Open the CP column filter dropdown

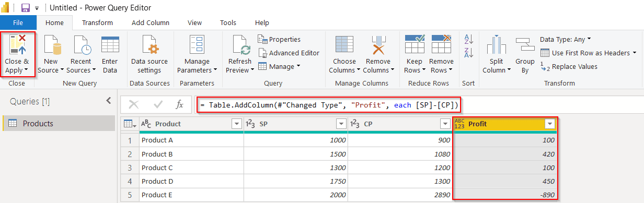point(445,124)
